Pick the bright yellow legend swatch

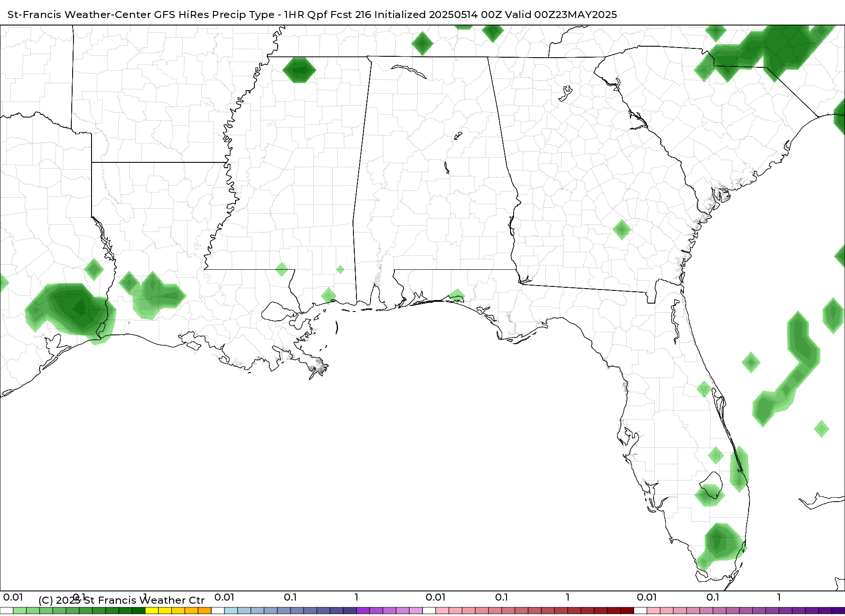(152, 611)
